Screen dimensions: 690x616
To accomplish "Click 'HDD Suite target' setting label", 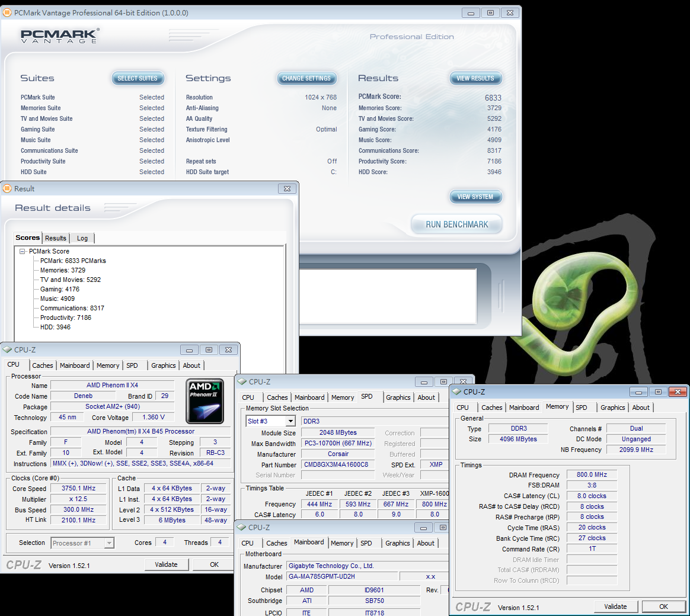I will coord(207,172).
